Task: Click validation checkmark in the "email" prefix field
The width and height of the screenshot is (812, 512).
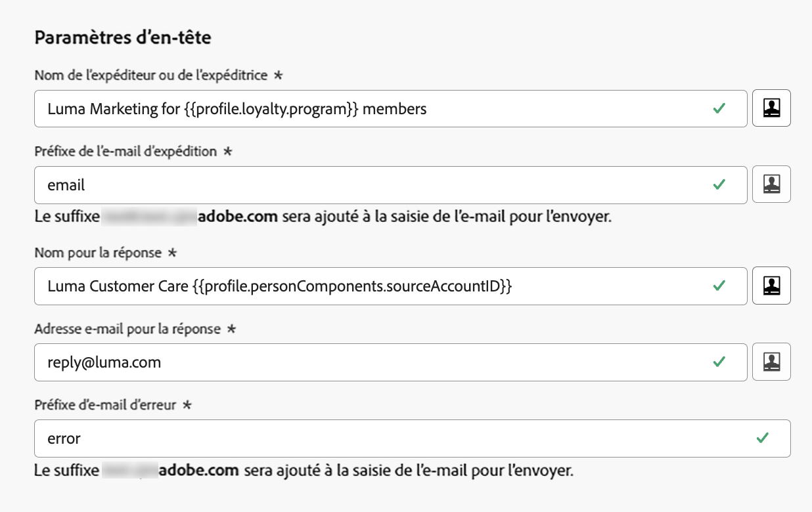Action: coord(719,184)
